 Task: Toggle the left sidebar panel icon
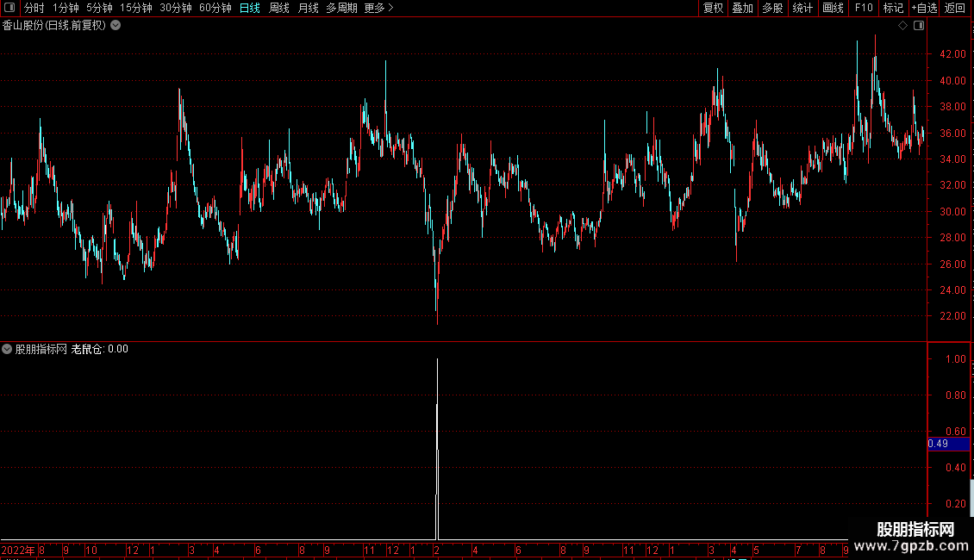click(x=9, y=8)
